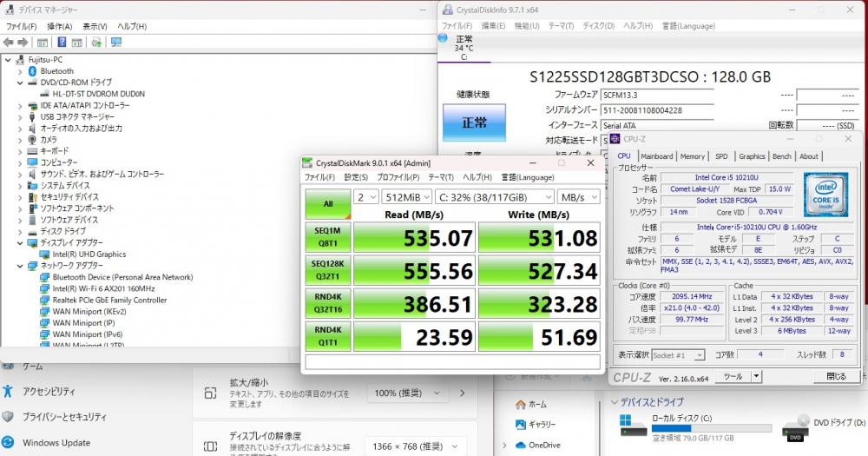Click the forward arrow in Device Manager toolbar
Screen dimensions: 868x456
tap(23, 42)
